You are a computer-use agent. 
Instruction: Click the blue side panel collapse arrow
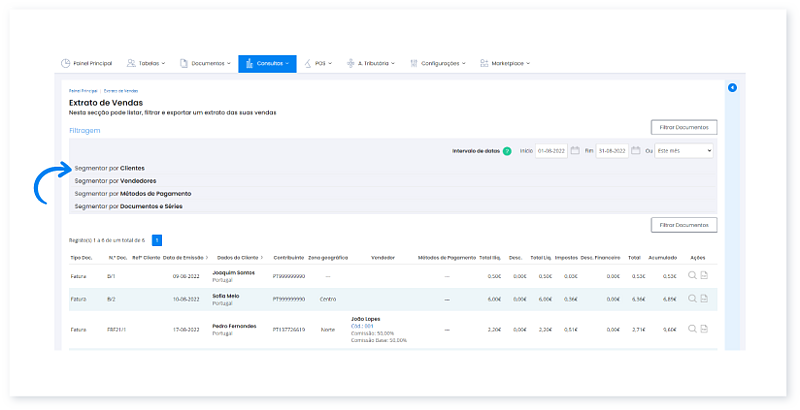coord(732,88)
